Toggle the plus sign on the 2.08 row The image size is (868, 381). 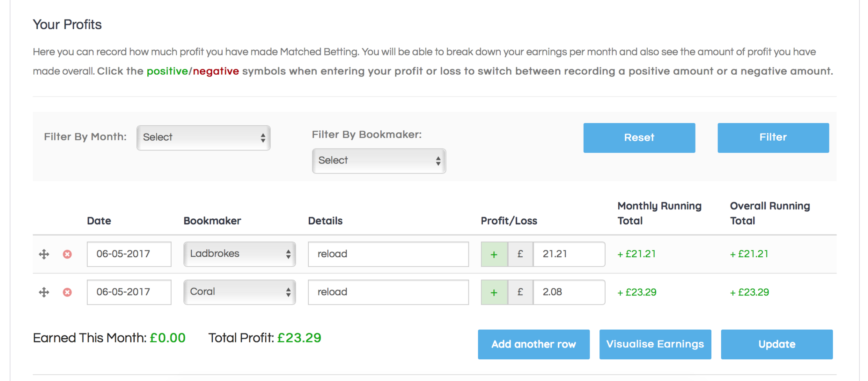[x=494, y=292]
